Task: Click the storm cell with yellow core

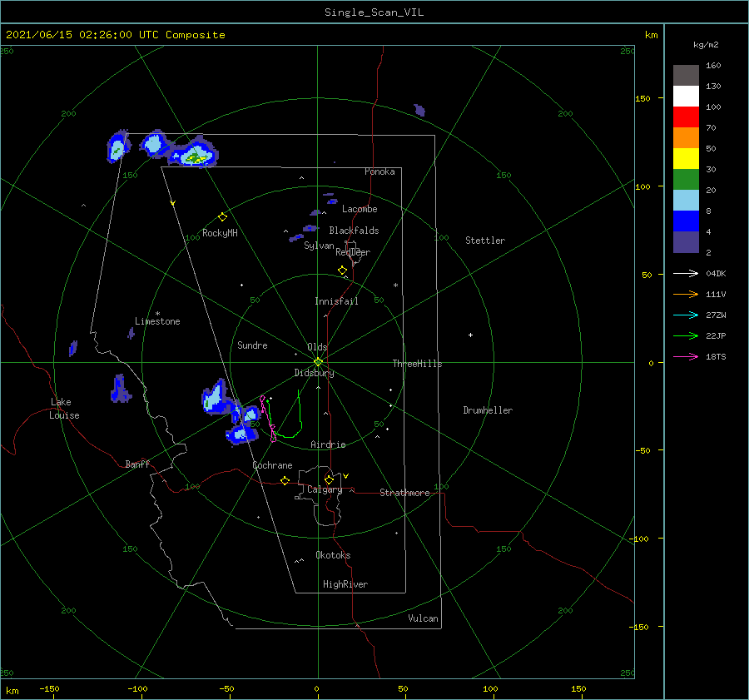Action: coord(193,152)
